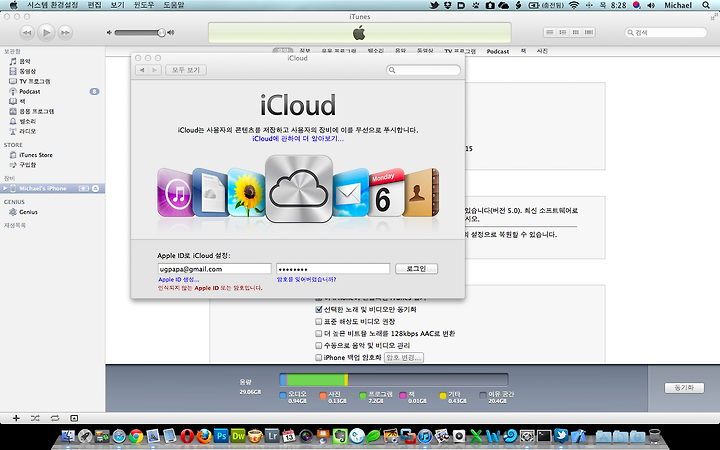720x450 pixels.
Task: Toggle shuffle at the bottom of iTunes
Action: point(35,418)
